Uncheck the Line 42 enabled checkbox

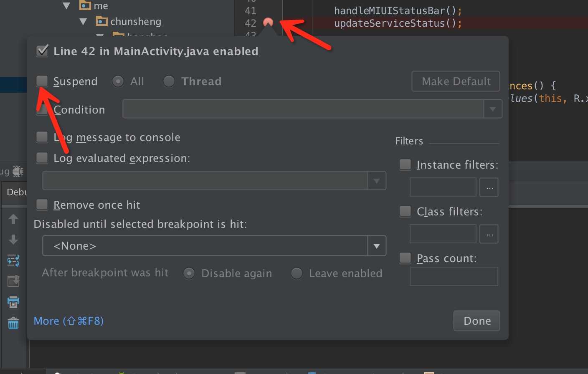point(43,51)
